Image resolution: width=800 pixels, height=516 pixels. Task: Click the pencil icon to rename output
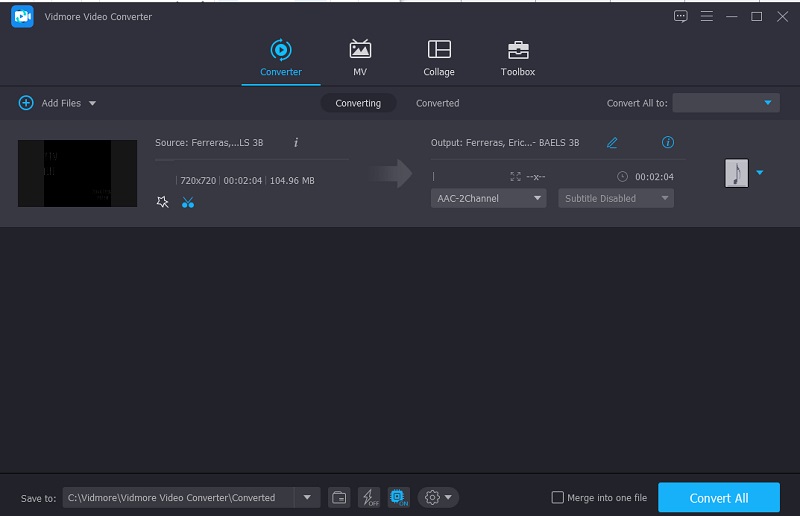pyautogui.click(x=612, y=143)
